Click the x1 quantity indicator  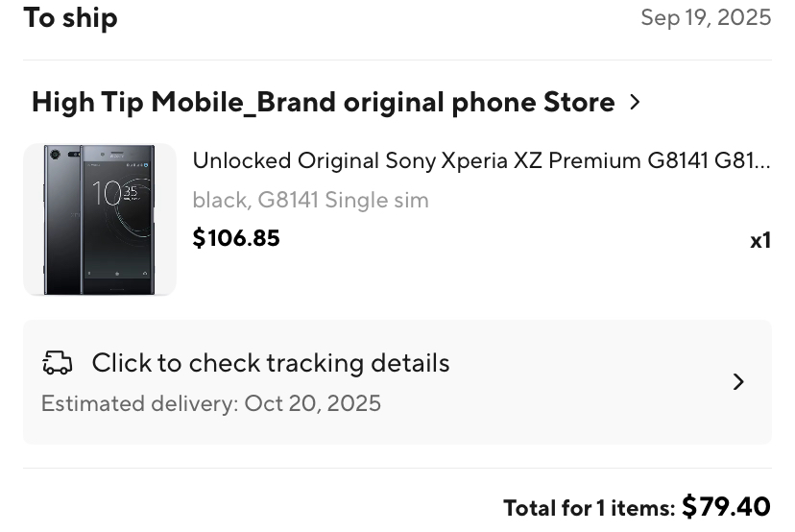760,240
